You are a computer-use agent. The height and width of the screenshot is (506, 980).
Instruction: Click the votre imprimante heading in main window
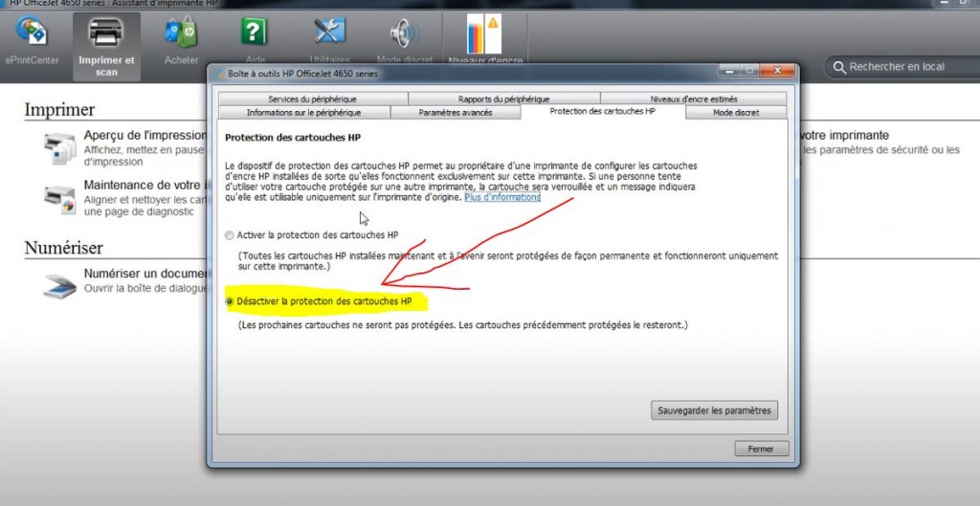coord(844,135)
